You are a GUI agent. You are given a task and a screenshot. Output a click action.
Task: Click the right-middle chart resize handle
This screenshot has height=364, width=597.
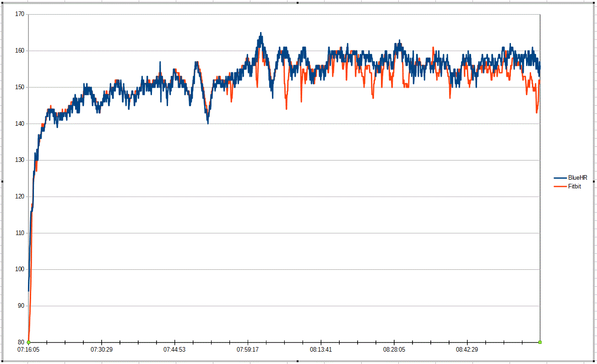[x=595, y=182]
